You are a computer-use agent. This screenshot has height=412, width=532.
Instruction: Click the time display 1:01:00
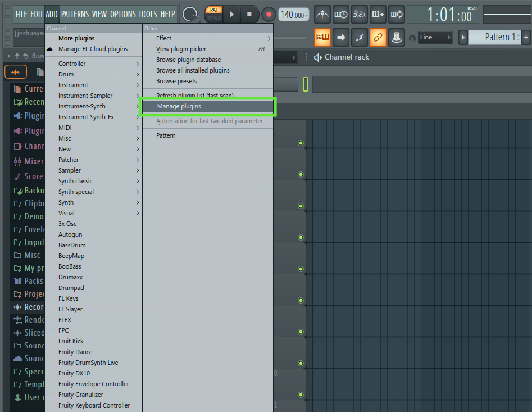[x=449, y=15]
